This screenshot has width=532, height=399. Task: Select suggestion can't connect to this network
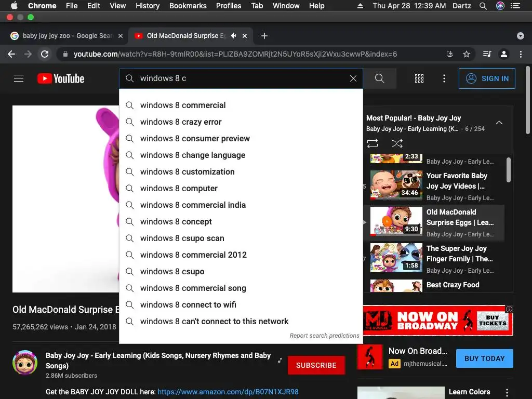(241, 321)
